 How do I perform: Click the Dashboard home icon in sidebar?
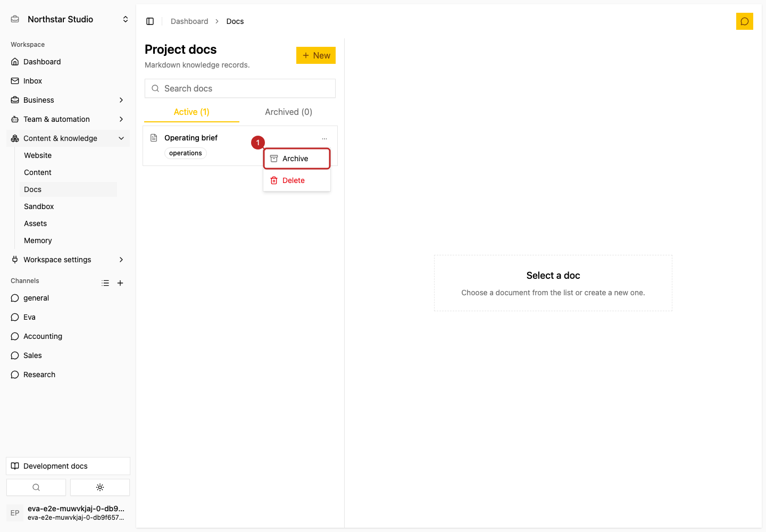[15, 62]
